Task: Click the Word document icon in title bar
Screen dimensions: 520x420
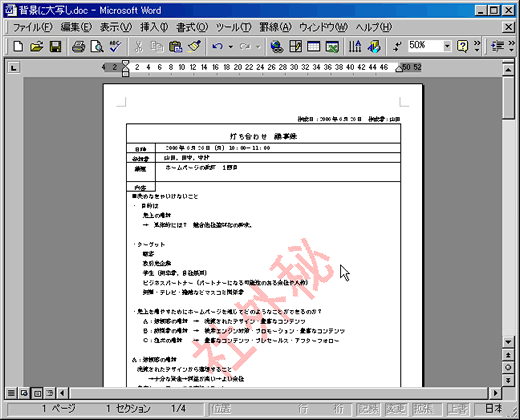Action: 11,10
